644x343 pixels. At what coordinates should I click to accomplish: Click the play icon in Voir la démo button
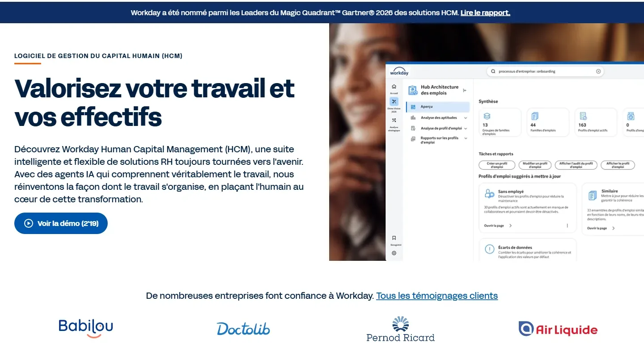29,223
